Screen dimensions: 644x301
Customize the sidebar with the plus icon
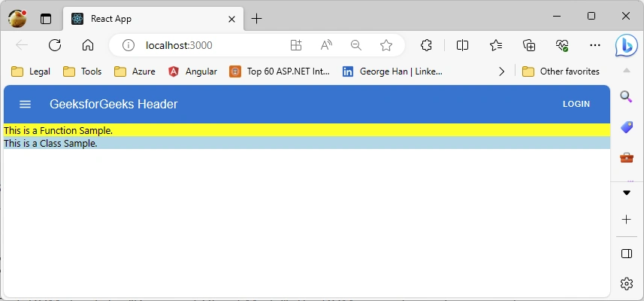pos(626,220)
